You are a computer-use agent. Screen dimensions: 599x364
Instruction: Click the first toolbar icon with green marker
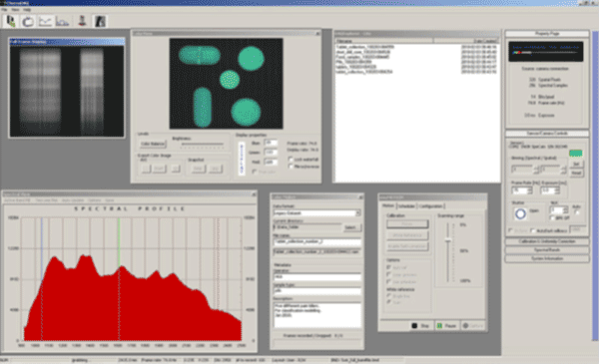click(10, 21)
